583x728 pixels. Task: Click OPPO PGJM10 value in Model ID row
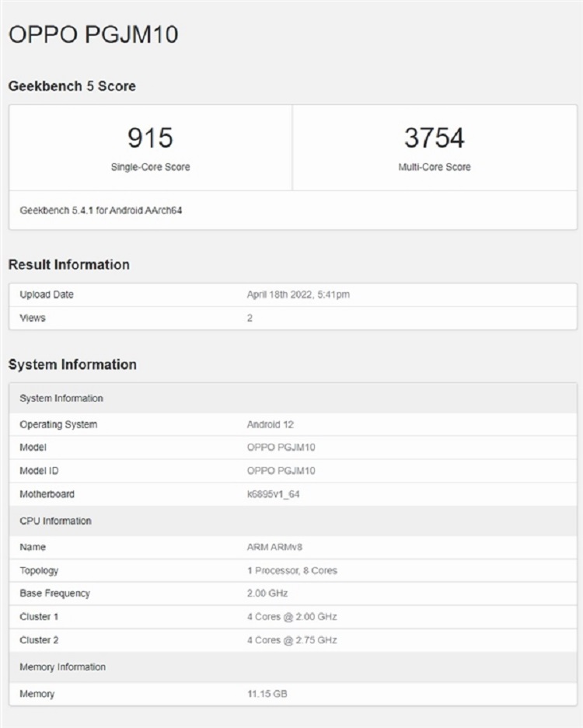pos(281,471)
